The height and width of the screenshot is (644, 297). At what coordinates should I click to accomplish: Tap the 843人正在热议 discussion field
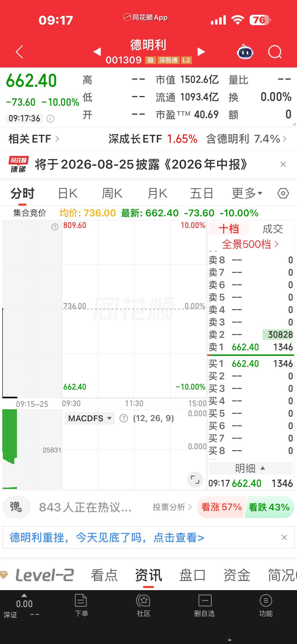coord(85,507)
